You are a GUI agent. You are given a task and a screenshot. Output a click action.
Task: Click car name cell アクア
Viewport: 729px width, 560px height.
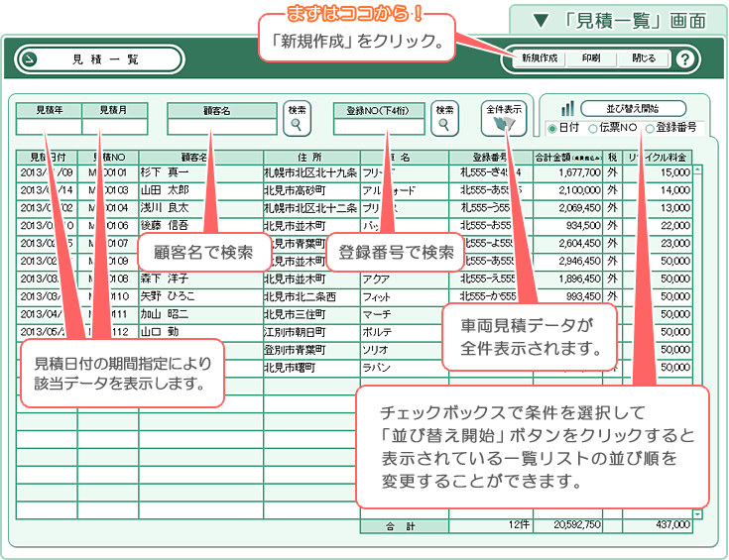(x=405, y=279)
